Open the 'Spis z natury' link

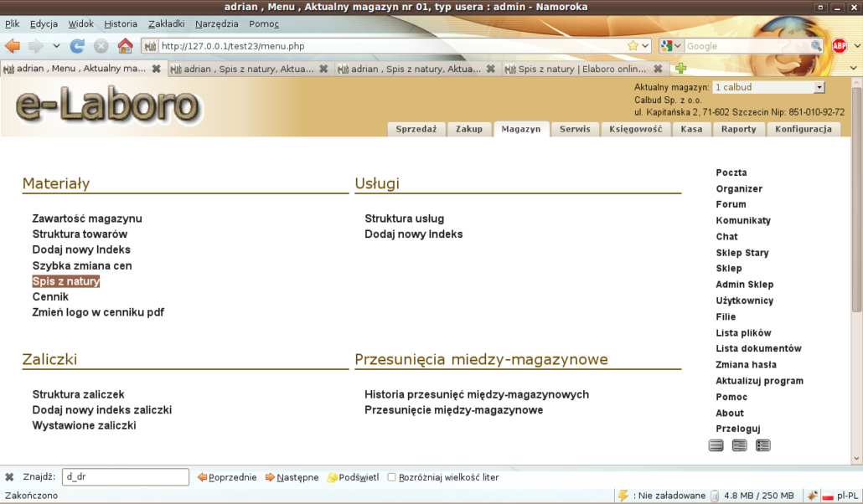coord(66,281)
